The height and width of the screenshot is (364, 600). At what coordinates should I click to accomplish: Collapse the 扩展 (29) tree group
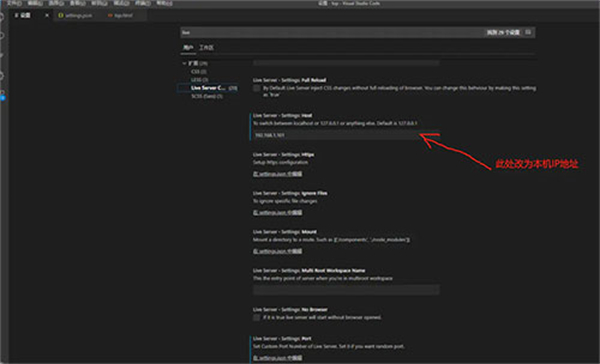(x=196, y=63)
